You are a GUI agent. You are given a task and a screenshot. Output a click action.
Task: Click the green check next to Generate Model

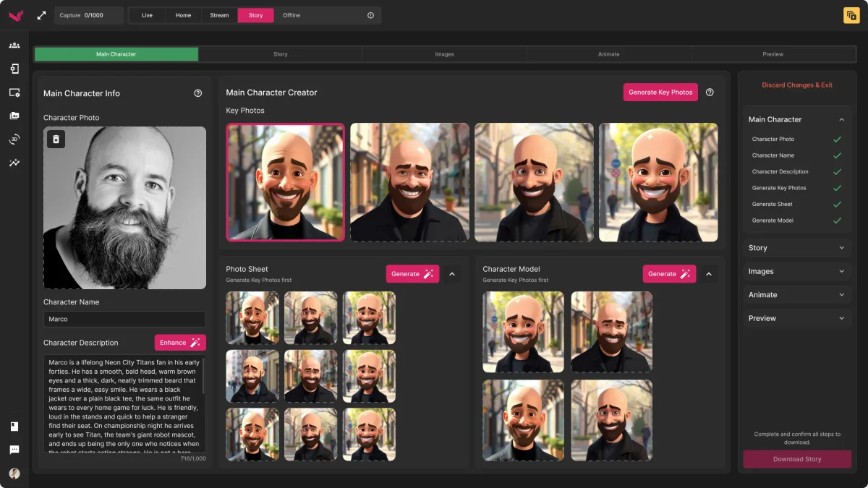[x=837, y=221]
